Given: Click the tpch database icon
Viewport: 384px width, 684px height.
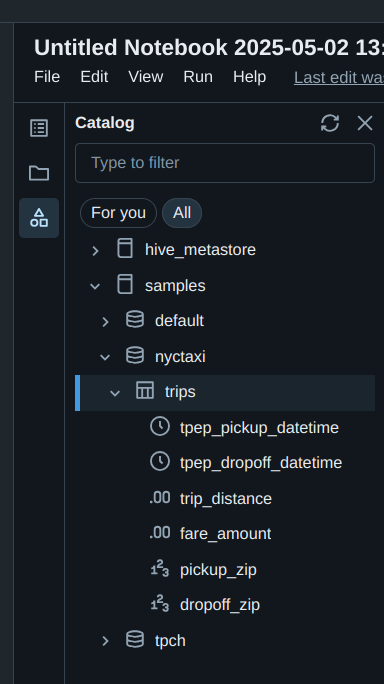Looking at the screenshot, I should pos(135,640).
